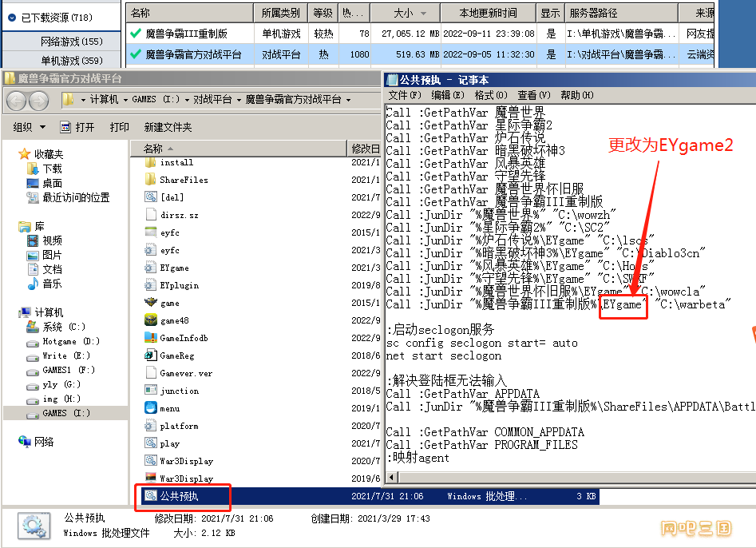Open 最近访问的位置 in the sidebar
Image resolution: width=756 pixels, height=548 pixels.
coord(69,197)
